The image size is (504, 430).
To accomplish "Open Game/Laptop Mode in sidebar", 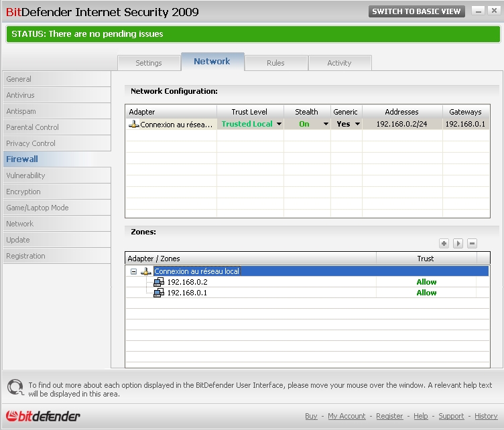I will tap(57, 208).
